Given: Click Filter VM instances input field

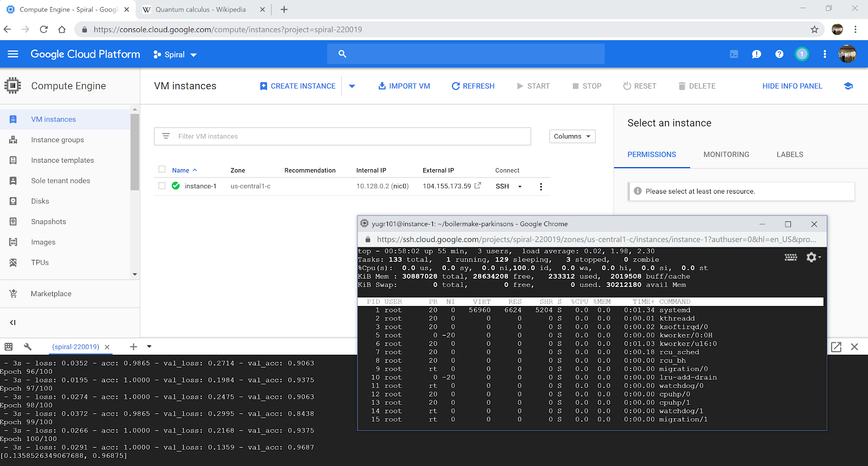Looking at the screenshot, I should pyautogui.click(x=342, y=136).
